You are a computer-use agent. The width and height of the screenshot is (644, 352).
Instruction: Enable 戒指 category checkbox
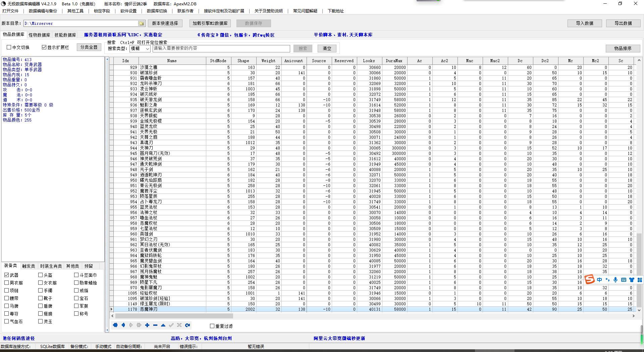(76, 291)
